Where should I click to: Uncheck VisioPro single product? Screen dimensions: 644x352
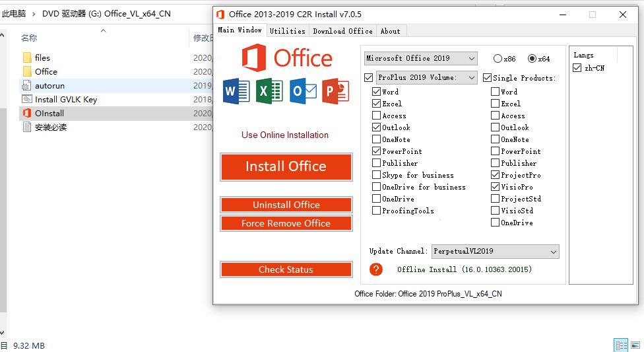click(x=496, y=187)
